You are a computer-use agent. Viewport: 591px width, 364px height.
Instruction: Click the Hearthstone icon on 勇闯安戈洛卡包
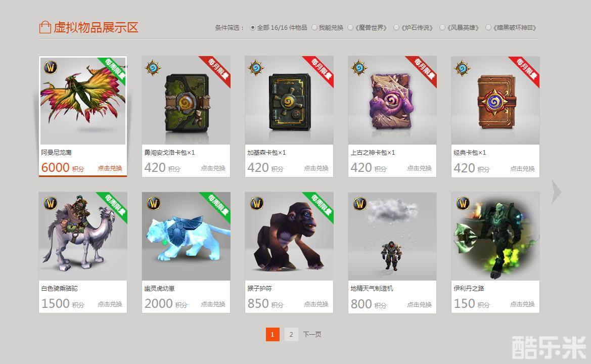pos(153,68)
